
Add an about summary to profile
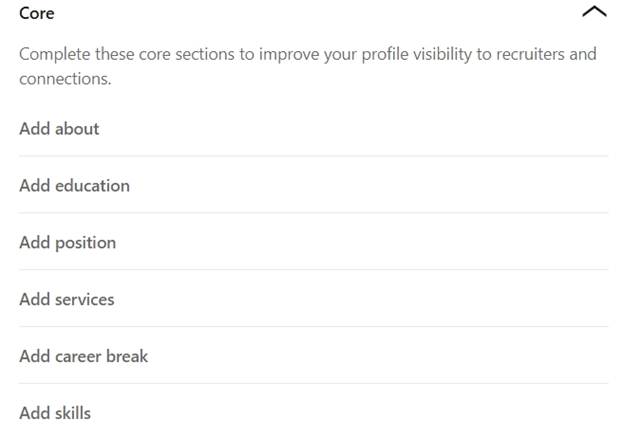[313, 129]
